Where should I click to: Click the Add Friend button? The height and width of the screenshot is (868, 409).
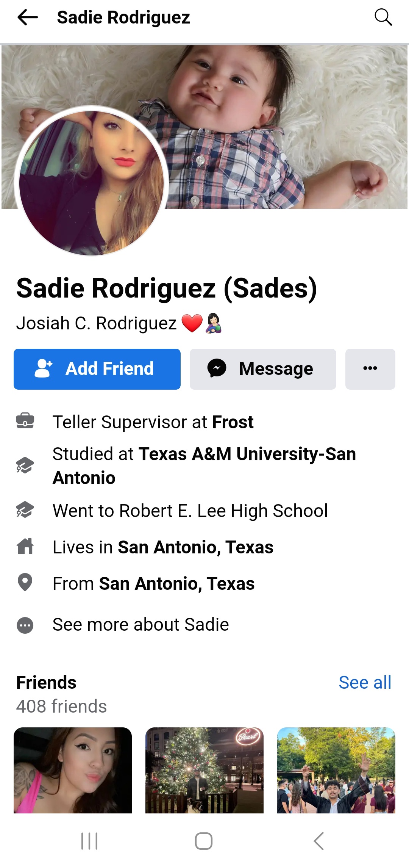pos(97,369)
